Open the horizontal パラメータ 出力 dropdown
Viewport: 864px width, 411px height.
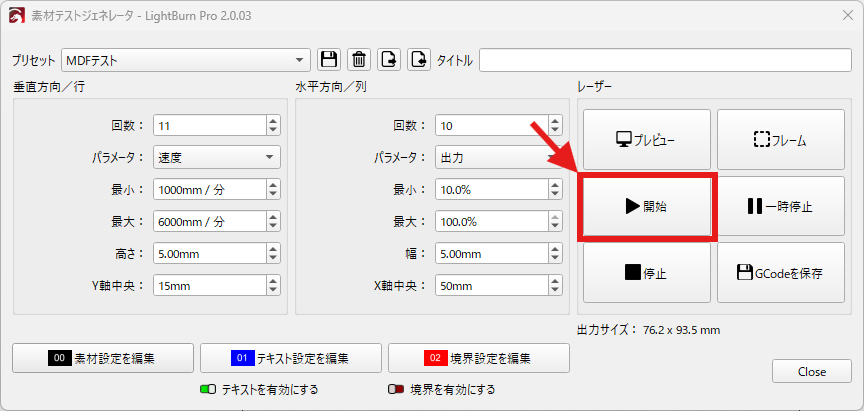click(x=499, y=157)
